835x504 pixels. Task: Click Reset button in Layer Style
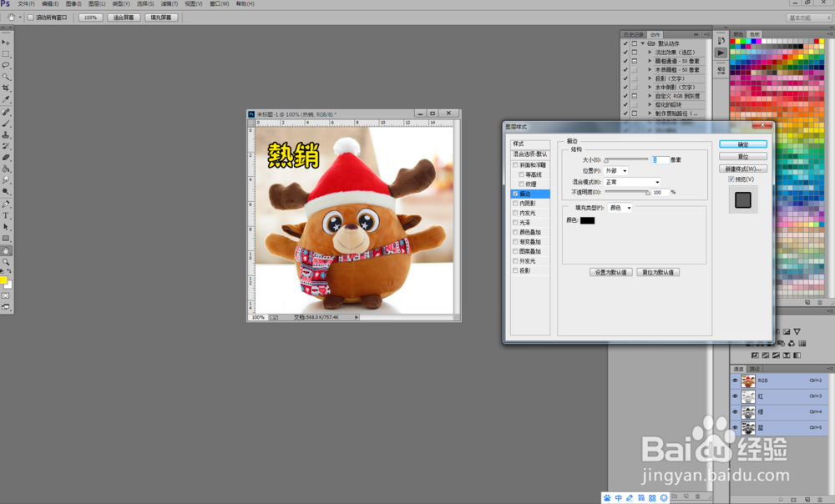tap(743, 157)
